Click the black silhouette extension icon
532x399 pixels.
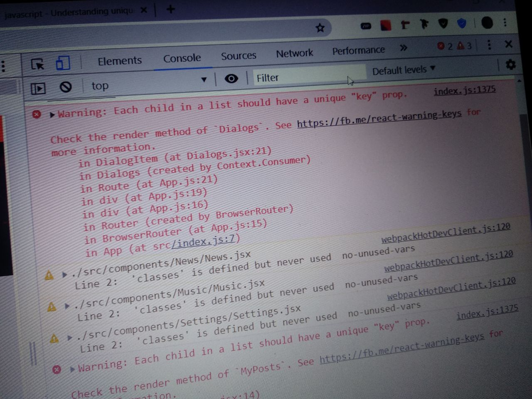pos(424,24)
